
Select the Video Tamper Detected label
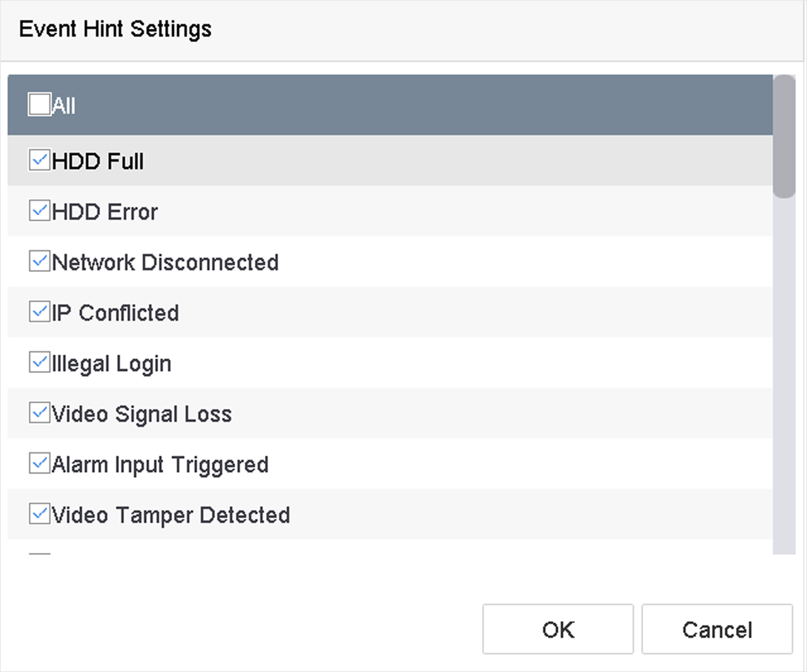click(x=171, y=515)
